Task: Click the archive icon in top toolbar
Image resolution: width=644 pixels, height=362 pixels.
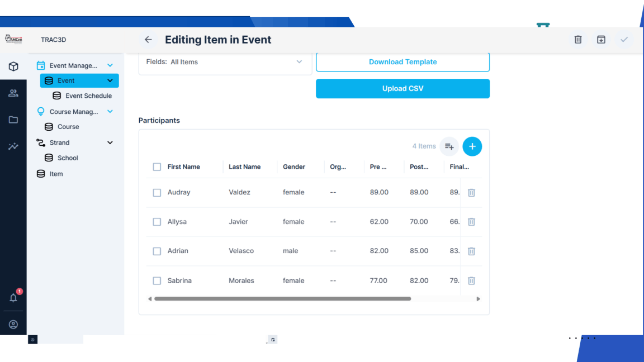Action: pos(601,40)
